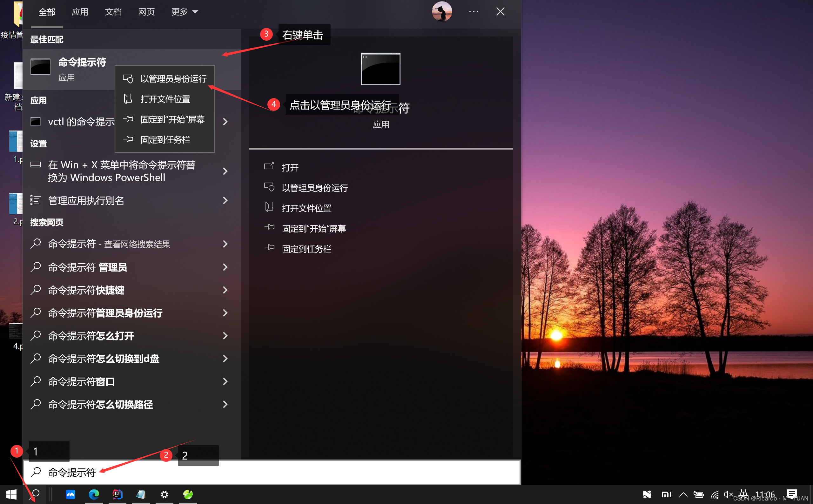This screenshot has height=504, width=813.
Task: Click 打开 in the right detail panel
Action: point(290,168)
